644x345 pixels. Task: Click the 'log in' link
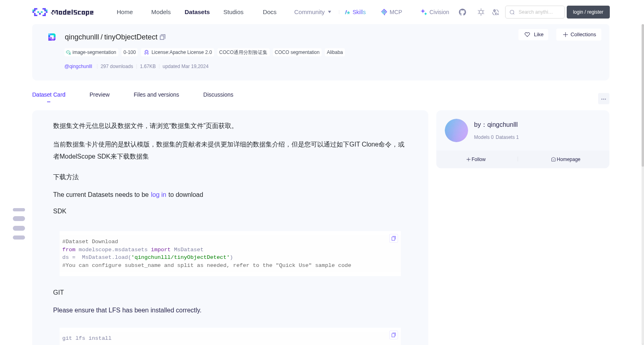159,195
